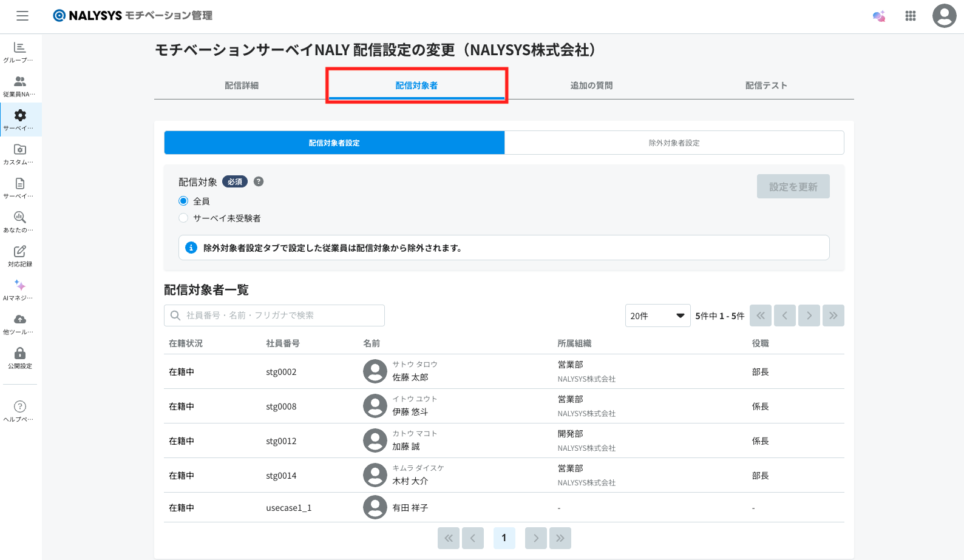The image size is (964, 560).
Task: Focus the 社員番号・名前・フリガナで検索 search field
Action: click(x=274, y=315)
